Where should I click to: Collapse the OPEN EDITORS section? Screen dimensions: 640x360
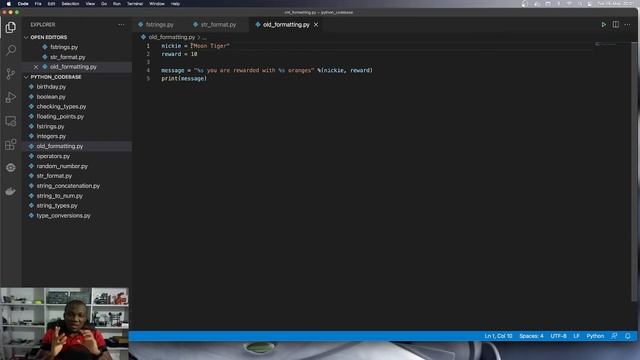[49, 37]
